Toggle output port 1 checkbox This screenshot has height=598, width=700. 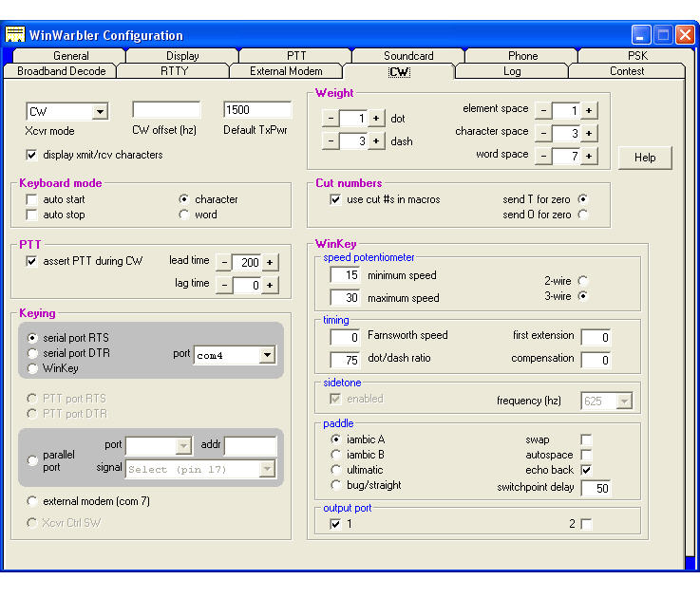pyautogui.click(x=335, y=524)
